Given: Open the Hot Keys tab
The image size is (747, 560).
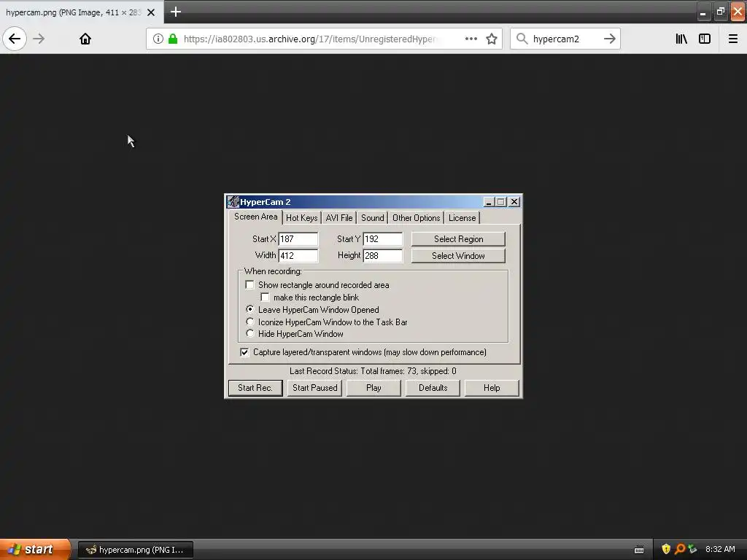Looking at the screenshot, I should 301,218.
